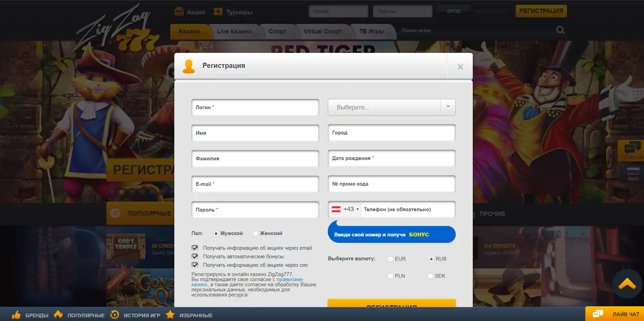Click the БРЕНДЫ thumbs-up icon
Image resolution: width=644 pixels, height=321 pixels.
(x=16, y=315)
